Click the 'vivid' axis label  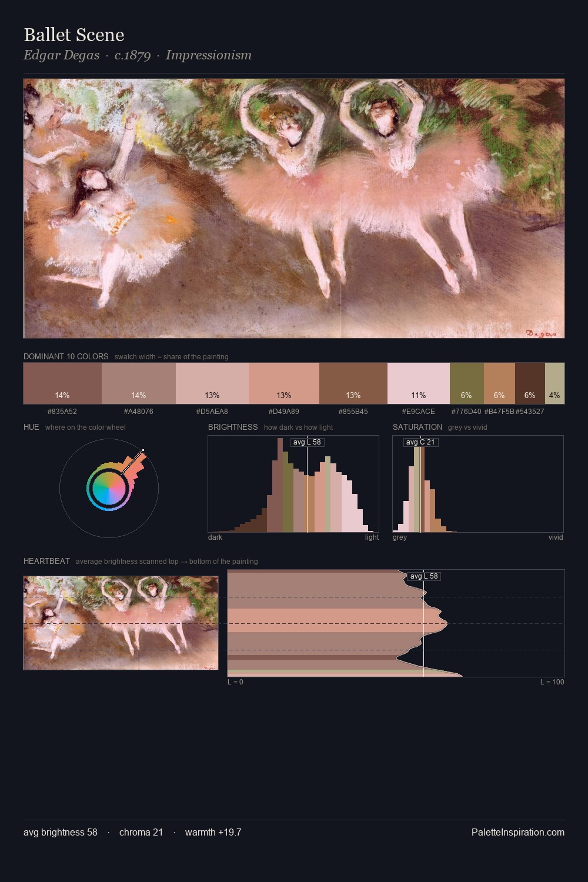pos(556,537)
